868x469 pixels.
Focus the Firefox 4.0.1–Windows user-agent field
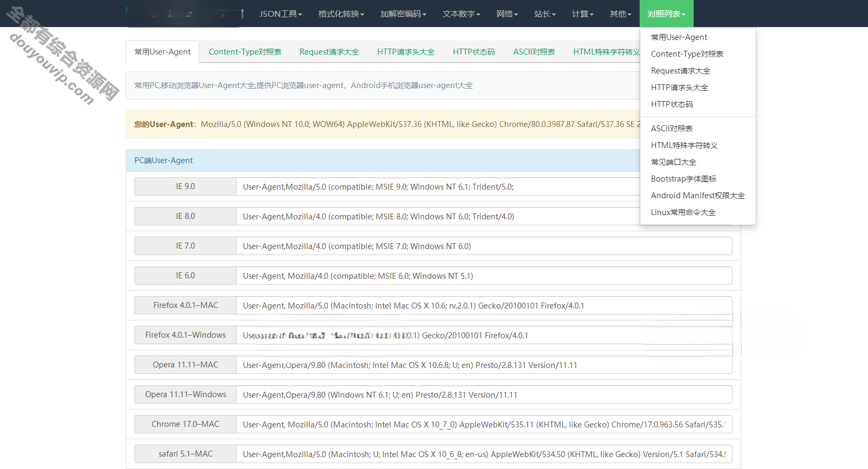pos(484,335)
